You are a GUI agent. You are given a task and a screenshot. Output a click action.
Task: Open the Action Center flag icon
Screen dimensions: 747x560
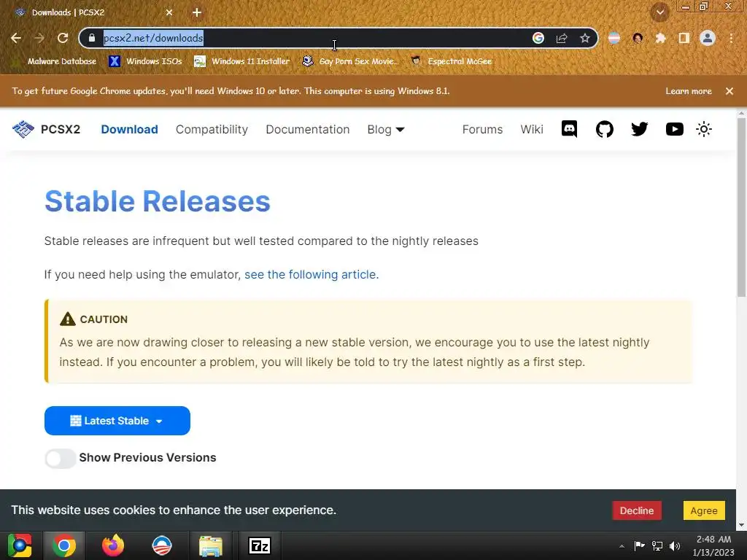tap(639, 545)
